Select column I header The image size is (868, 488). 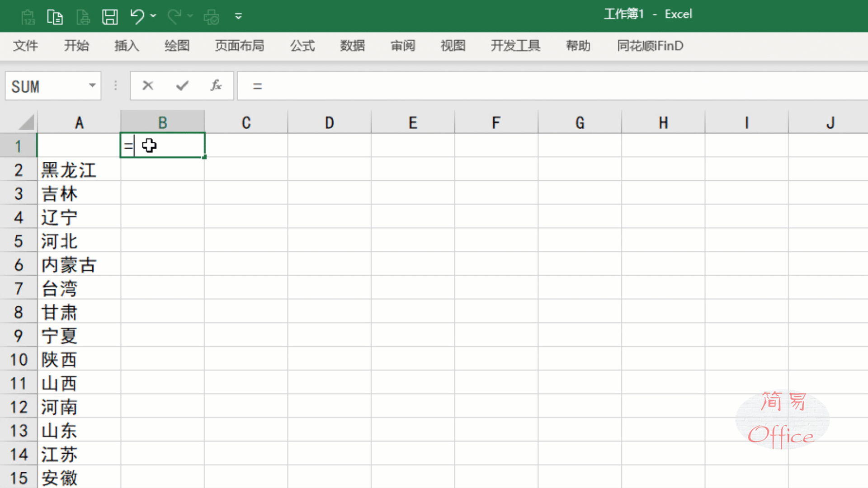747,122
